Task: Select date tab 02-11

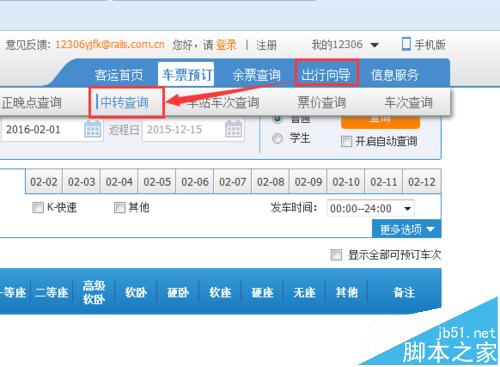Action: tap(384, 182)
